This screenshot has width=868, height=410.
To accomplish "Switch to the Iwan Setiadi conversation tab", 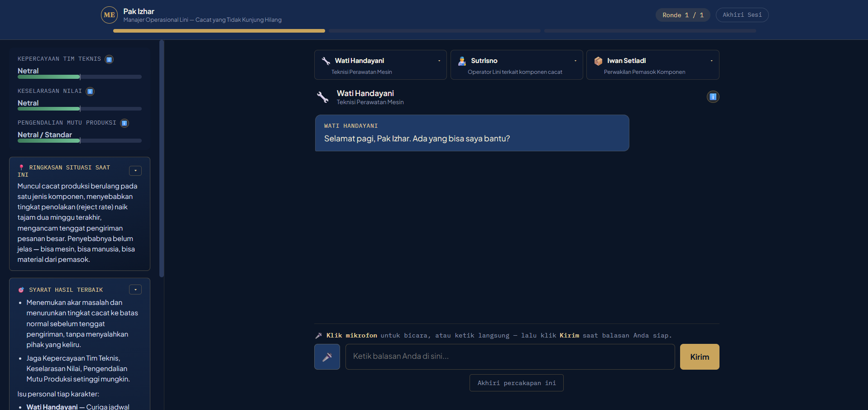I will [x=652, y=65].
